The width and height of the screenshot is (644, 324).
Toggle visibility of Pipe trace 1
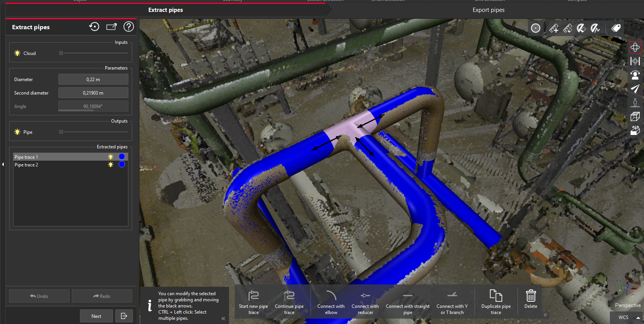[111, 157]
